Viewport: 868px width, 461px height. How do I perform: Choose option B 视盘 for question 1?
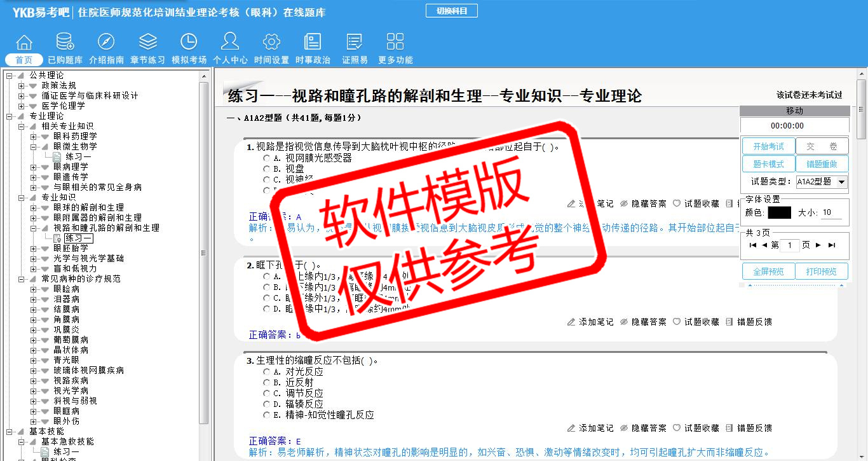coord(267,169)
